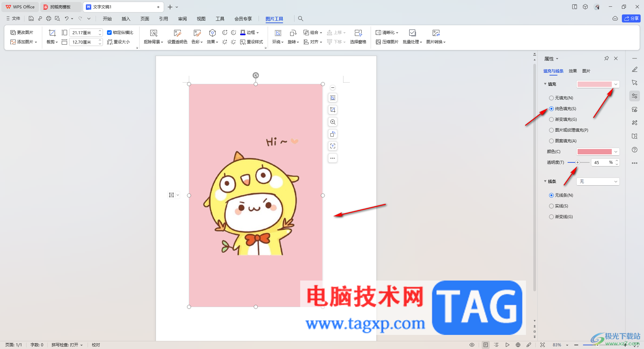Open the color (色彩) adjustment icon
This screenshot has width=644, height=349.
[x=197, y=33]
